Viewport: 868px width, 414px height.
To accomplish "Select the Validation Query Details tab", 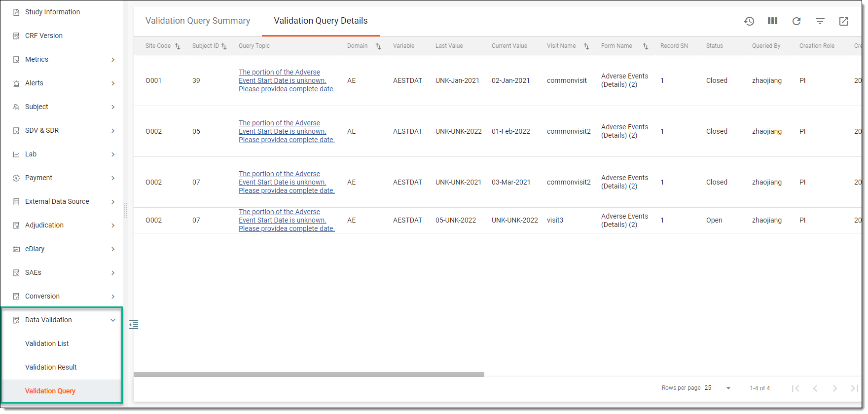I will pyautogui.click(x=321, y=21).
